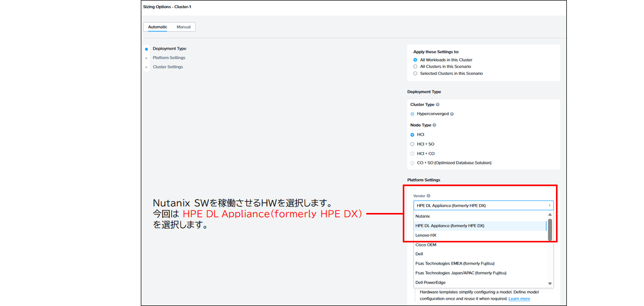
Task: Open the Learn more link
Action: click(519, 299)
